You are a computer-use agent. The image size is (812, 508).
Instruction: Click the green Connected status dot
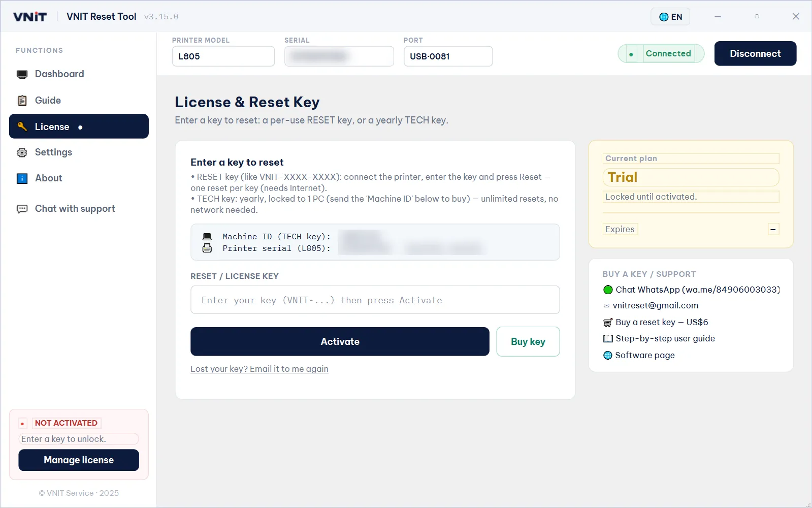pos(631,54)
